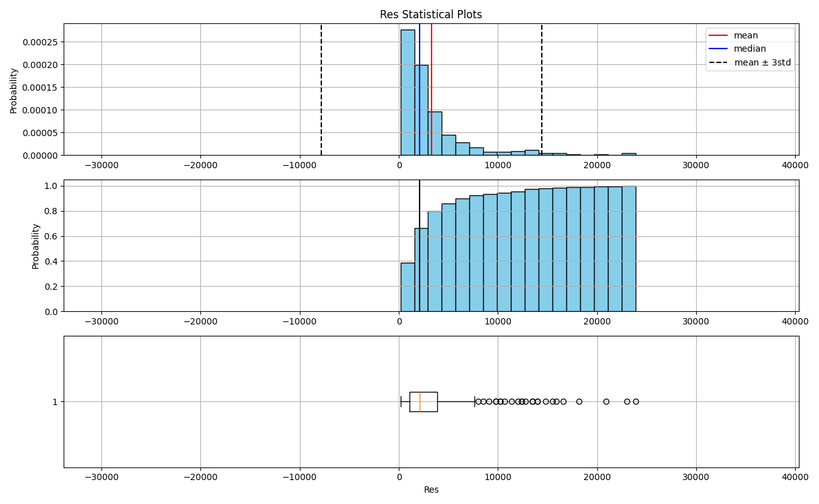Viewport: 819px width, 504px height.
Task: Click the "1" y-tick label of the boxplot
Action: pyautogui.click(x=55, y=402)
